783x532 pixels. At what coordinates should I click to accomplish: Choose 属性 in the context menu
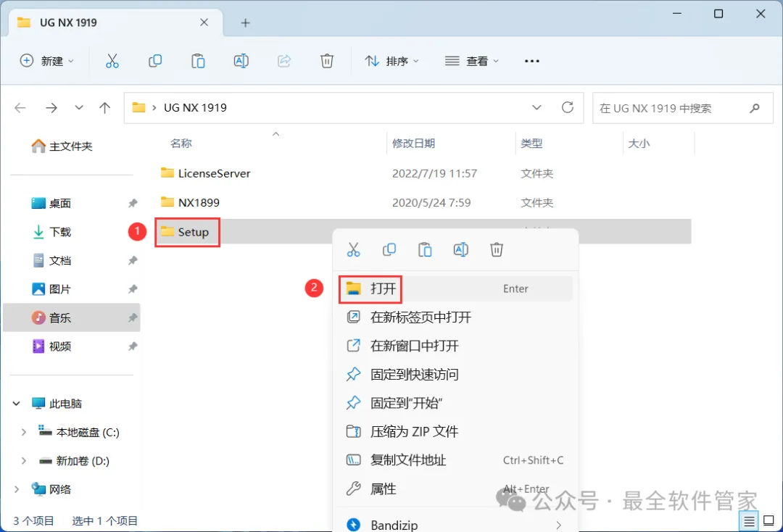(x=455, y=489)
